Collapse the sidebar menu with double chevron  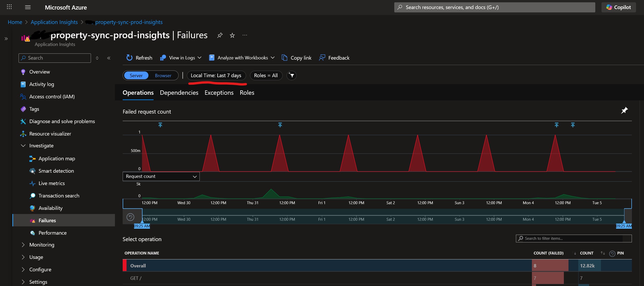coord(109,58)
